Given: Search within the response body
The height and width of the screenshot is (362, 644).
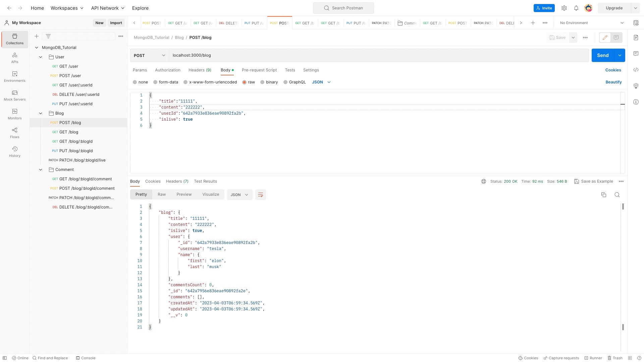Looking at the screenshot, I should point(617,195).
